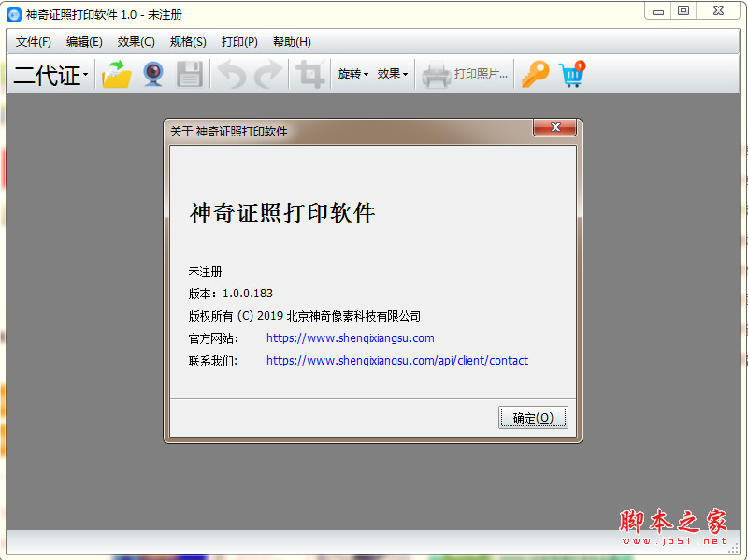Open a photo using the folder icon
748x560 pixels.
point(115,75)
